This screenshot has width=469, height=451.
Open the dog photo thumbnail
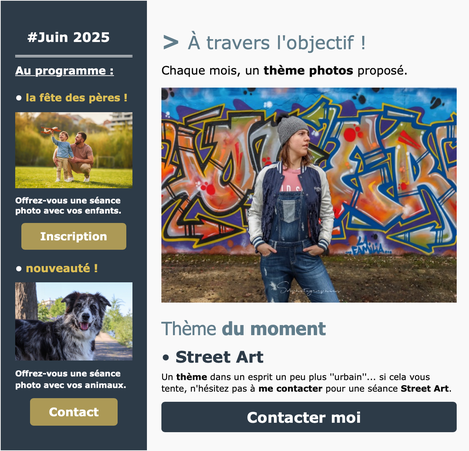point(74,321)
